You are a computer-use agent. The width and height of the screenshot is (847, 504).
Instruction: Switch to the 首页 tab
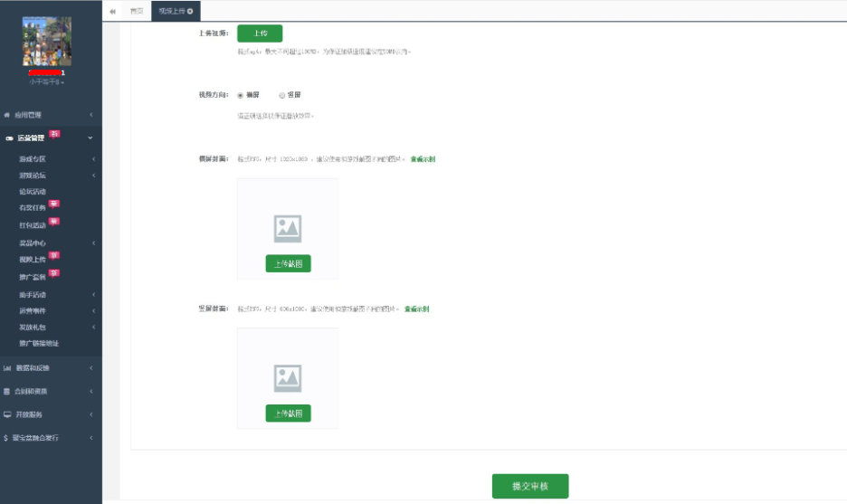point(136,11)
